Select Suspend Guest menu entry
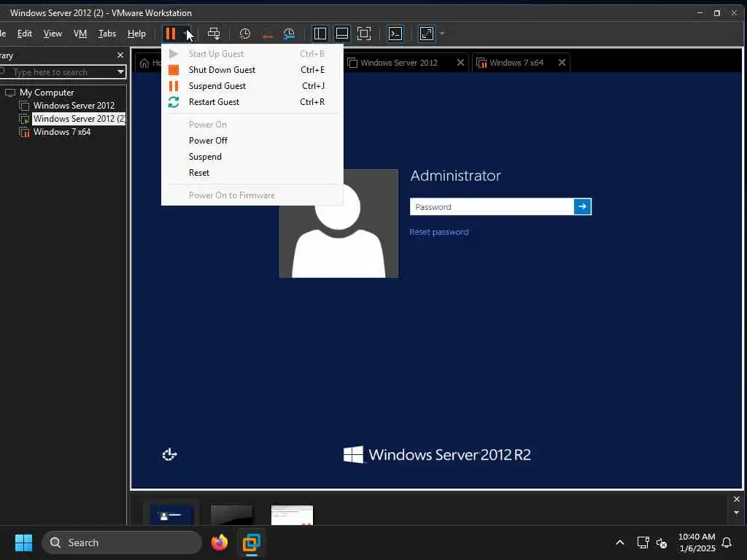 [x=252, y=86]
